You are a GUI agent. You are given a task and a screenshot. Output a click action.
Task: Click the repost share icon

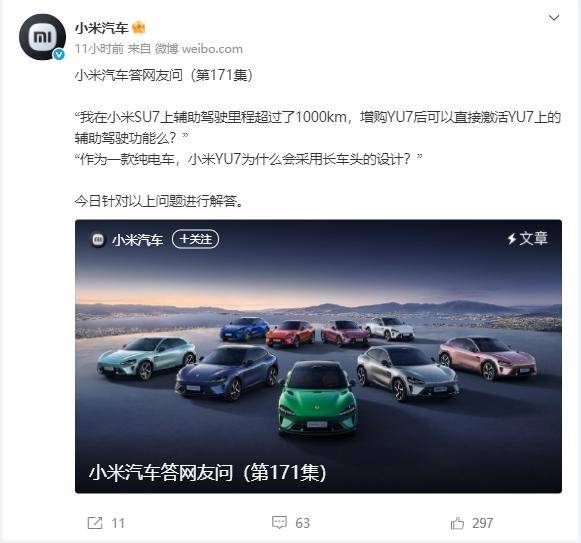pyautogui.click(x=95, y=523)
